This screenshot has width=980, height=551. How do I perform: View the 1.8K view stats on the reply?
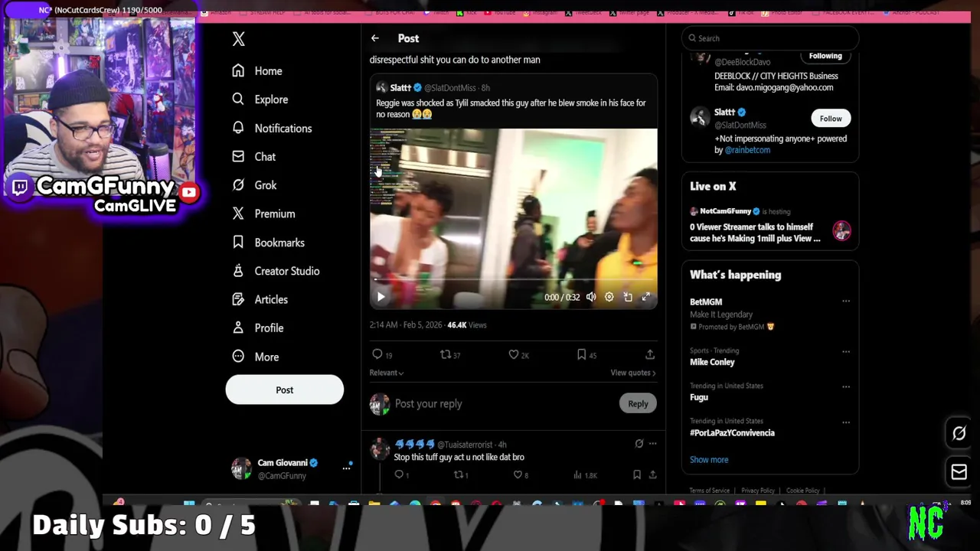[x=586, y=475]
